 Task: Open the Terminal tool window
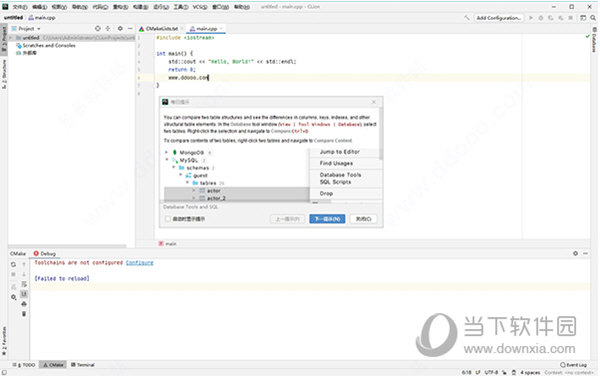[83, 365]
